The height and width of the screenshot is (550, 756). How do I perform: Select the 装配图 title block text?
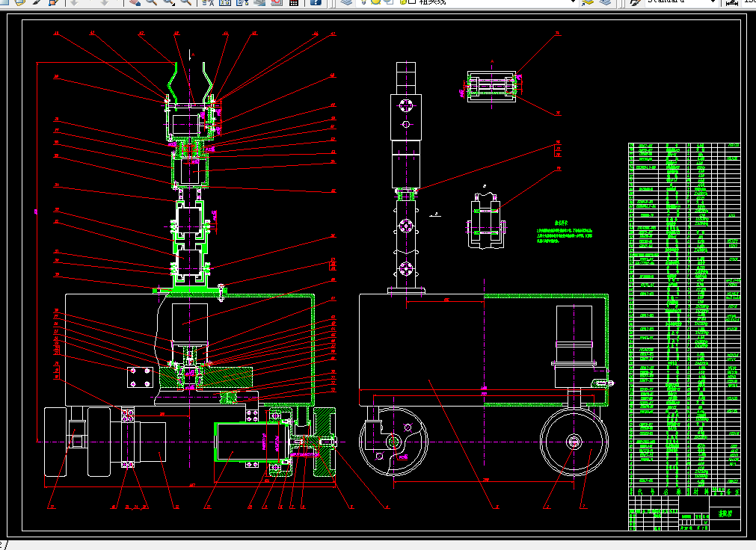tap(725, 514)
